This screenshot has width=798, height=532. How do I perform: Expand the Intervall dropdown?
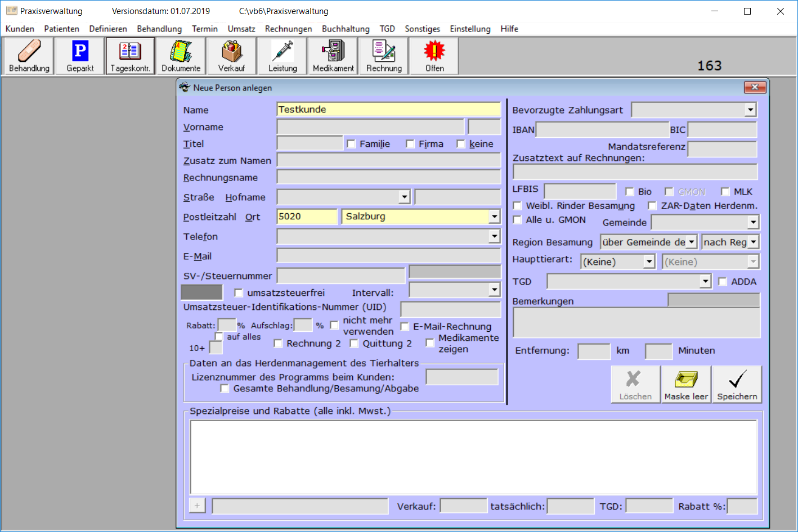point(494,290)
